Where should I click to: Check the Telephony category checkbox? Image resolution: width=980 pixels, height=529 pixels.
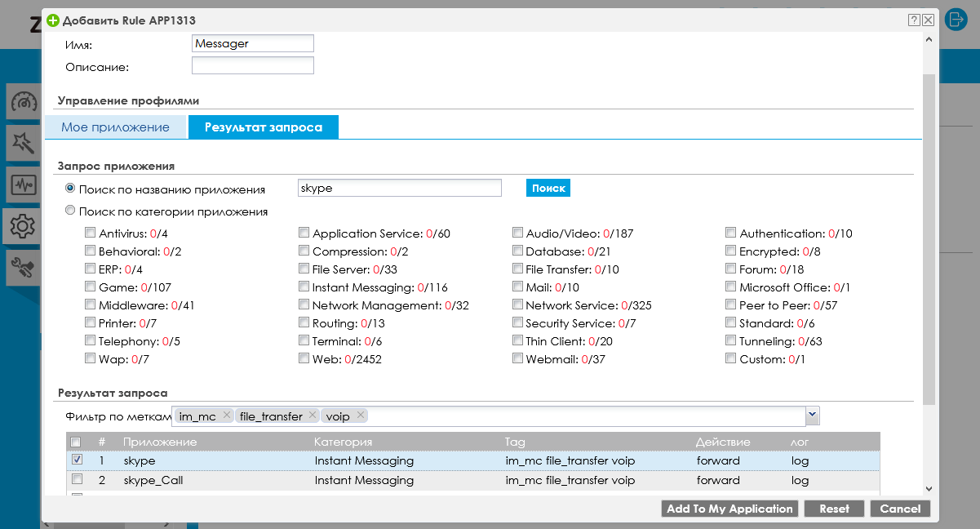click(x=91, y=340)
